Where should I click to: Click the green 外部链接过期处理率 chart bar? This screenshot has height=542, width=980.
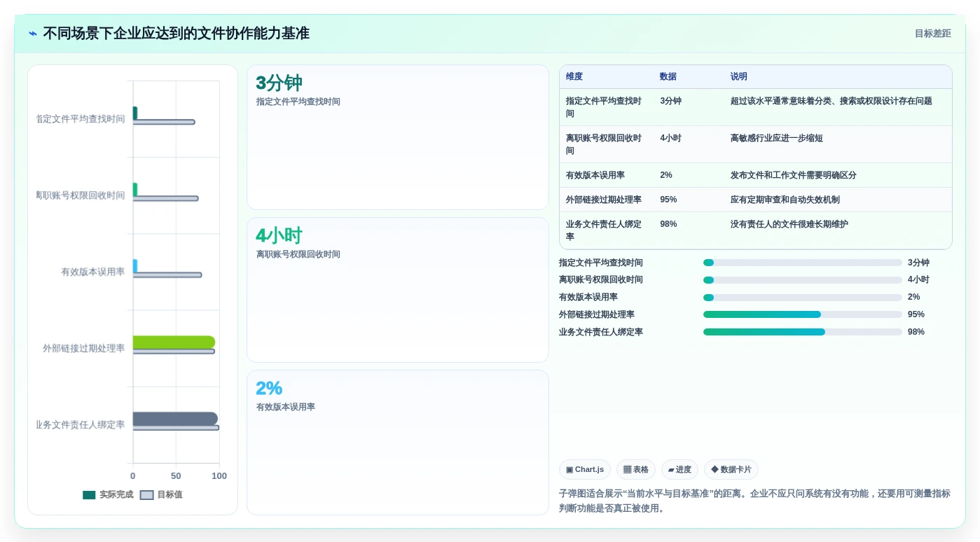174,342
